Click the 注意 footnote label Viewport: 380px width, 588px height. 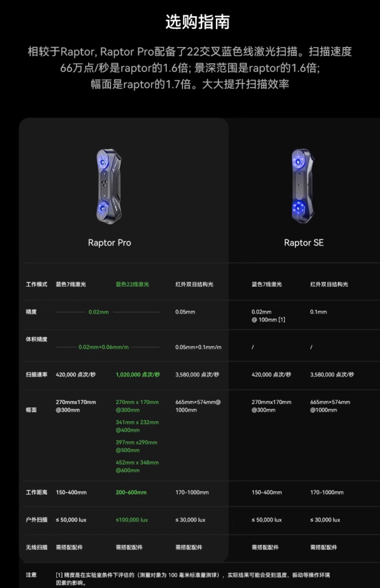click(31, 575)
